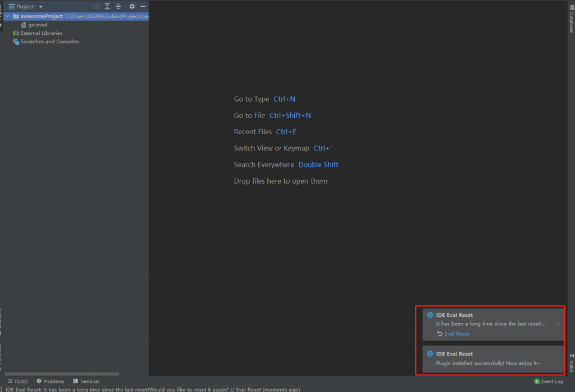Click the Eval Reset link in notification
575x392 pixels.
click(457, 334)
